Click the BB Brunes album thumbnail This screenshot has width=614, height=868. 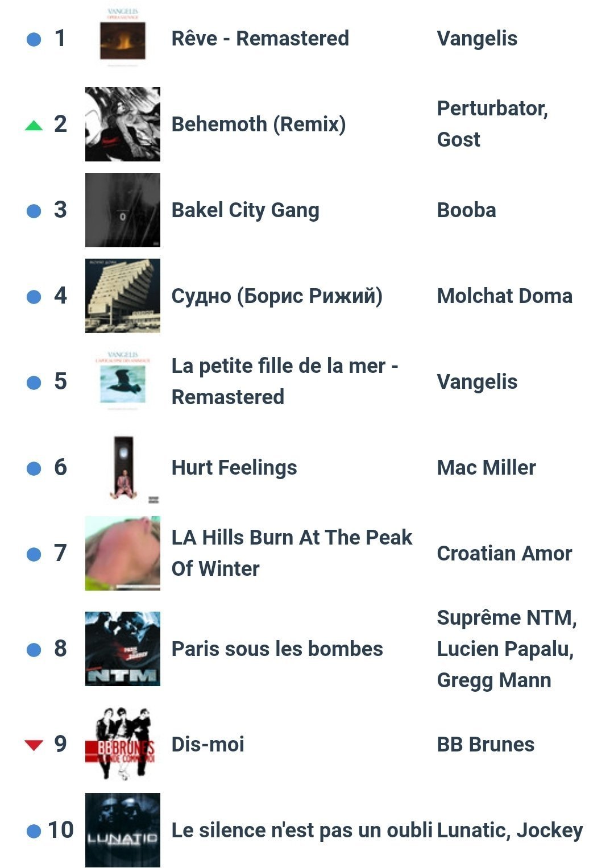tap(123, 745)
